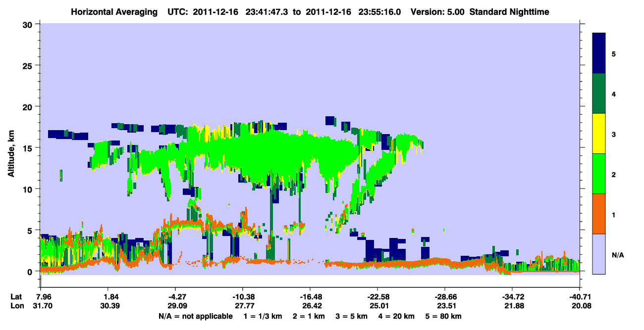Click the y-axis tick label 30
This screenshot has height=330, width=644.
(x=28, y=24)
